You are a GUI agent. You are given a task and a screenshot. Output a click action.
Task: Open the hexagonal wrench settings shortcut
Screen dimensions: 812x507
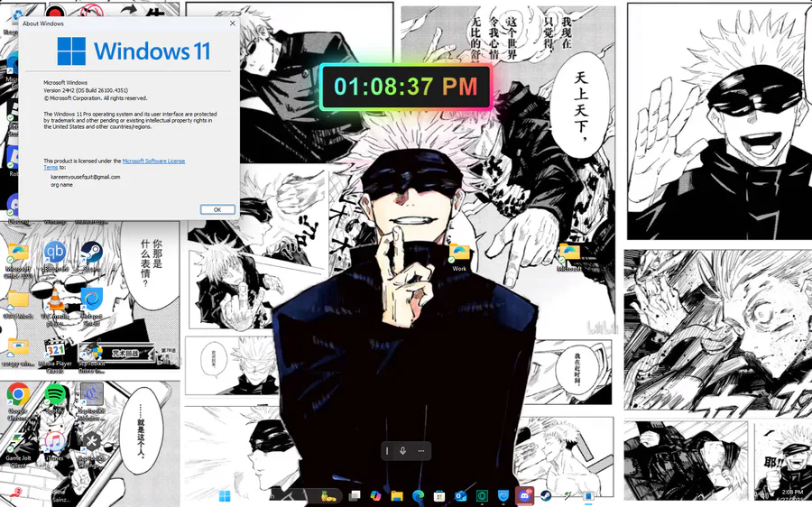point(92,448)
